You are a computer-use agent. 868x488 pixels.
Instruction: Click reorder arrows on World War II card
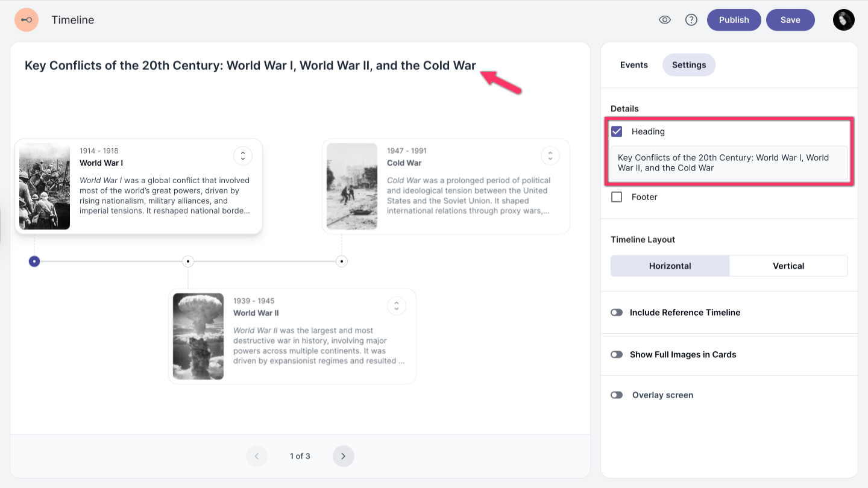click(x=397, y=306)
